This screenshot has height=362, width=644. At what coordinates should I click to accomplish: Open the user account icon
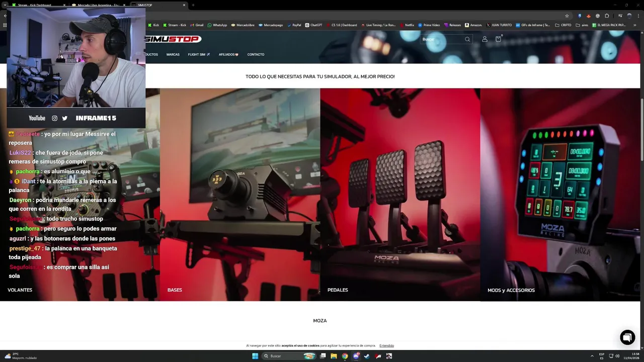[485, 39]
